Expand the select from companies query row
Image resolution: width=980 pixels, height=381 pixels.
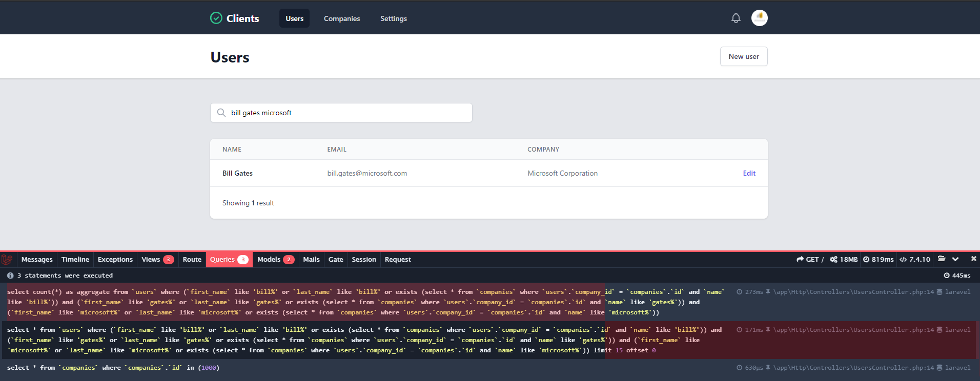[113, 368]
